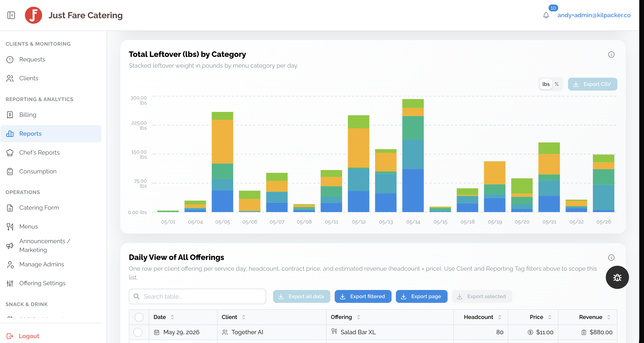The image size is (644, 343).
Task: Click the Offering Settings sliders icon
Action: 10,283
